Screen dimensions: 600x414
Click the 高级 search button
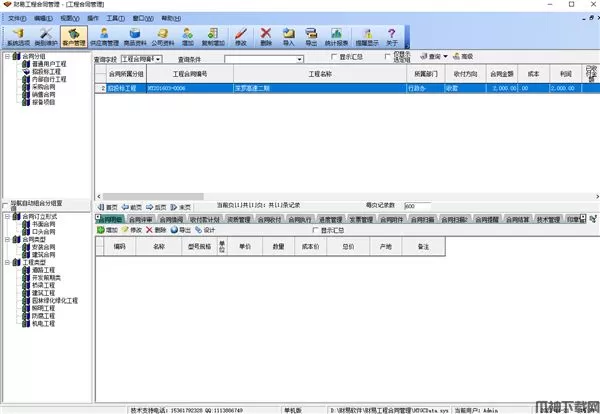click(x=466, y=57)
